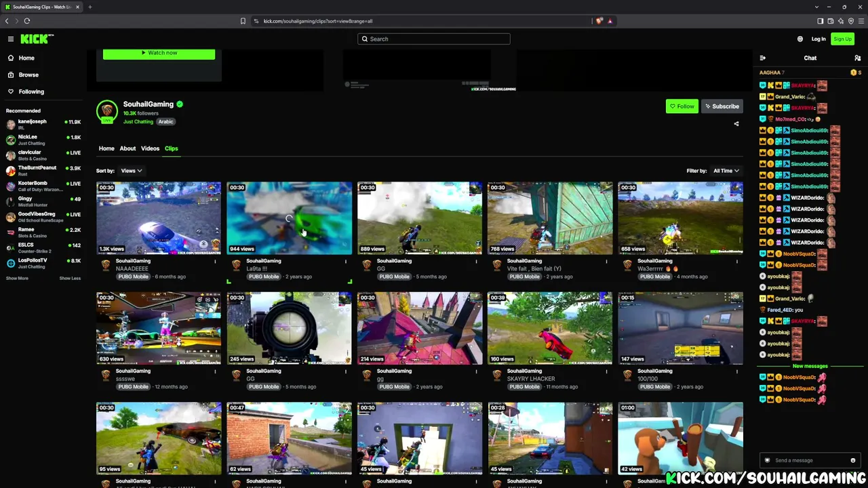Click SouhailGaming channel avatar
The image size is (868, 488).
coord(106,111)
